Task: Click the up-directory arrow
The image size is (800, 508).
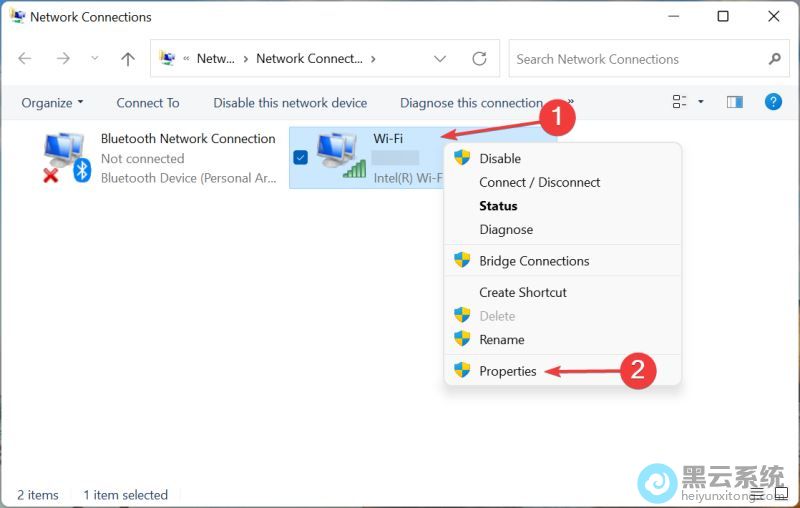Action: (127, 59)
